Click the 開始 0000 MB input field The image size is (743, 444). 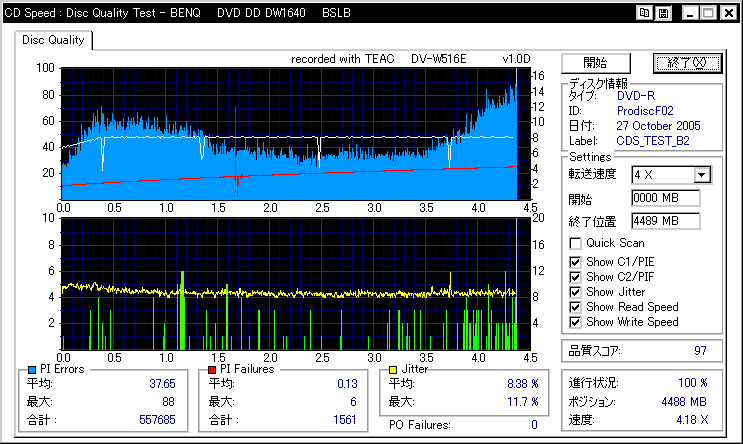click(x=666, y=198)
